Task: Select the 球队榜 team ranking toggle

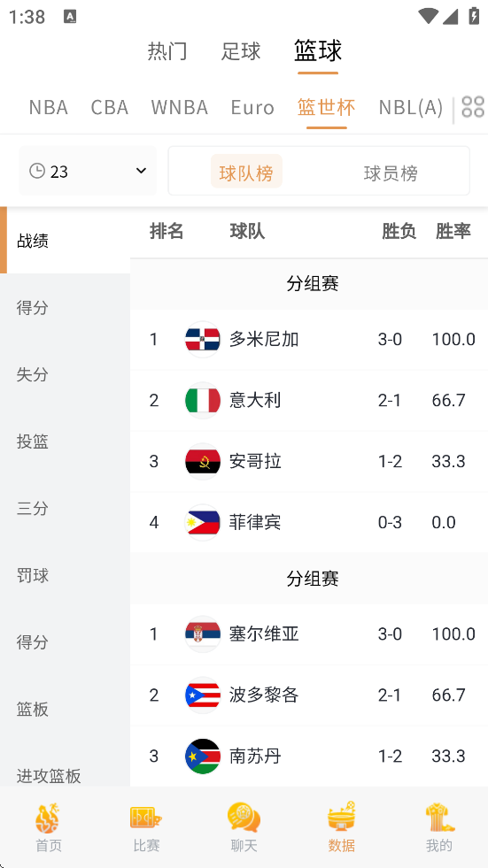Action: (246, 173)
